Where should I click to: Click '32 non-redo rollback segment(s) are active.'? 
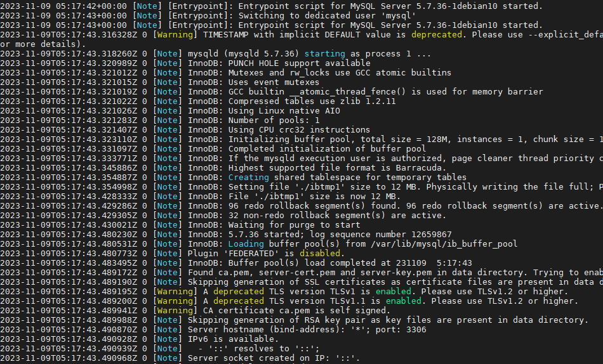(337, 216)
